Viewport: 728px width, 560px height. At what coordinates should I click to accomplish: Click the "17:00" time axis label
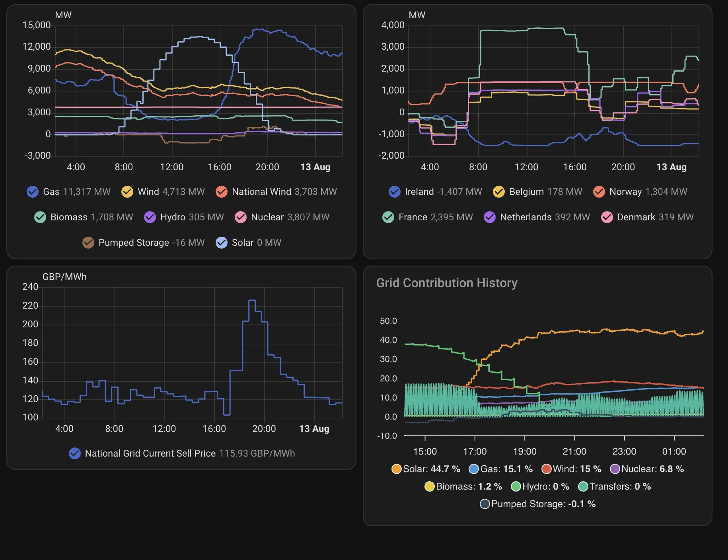point(475,451)
